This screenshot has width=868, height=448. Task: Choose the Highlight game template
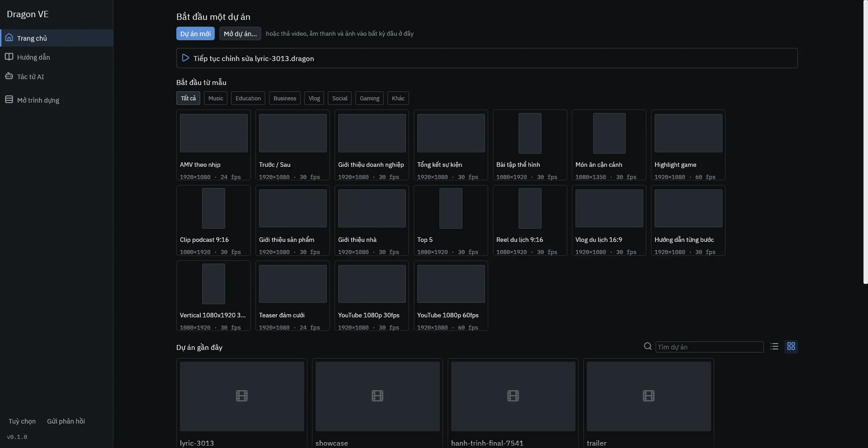tap(688, 145)
